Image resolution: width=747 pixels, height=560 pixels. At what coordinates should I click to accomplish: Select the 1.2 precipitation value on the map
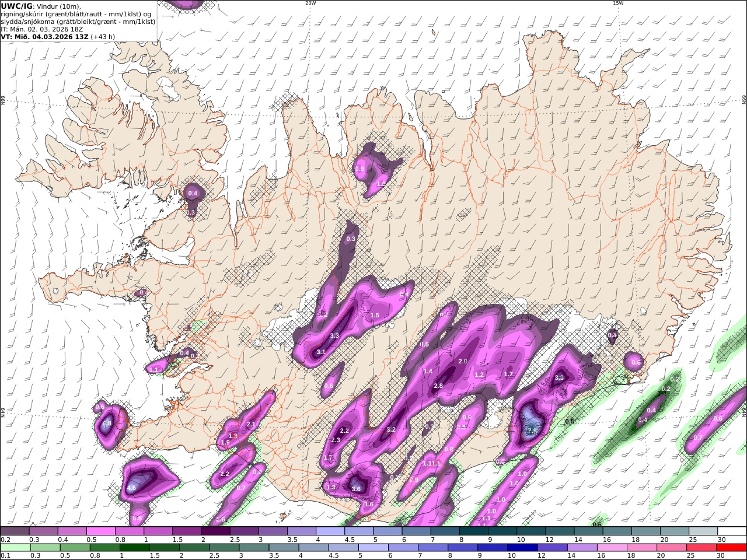(480, 375)
